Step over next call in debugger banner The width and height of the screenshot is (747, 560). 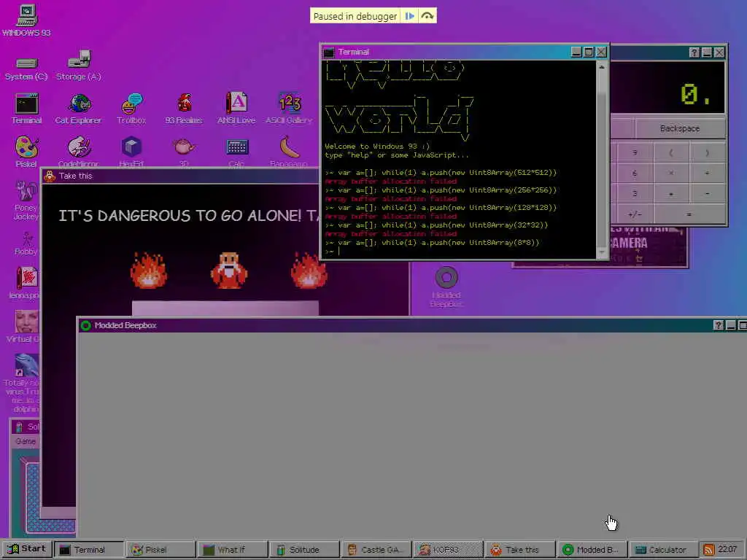point(427,16)
